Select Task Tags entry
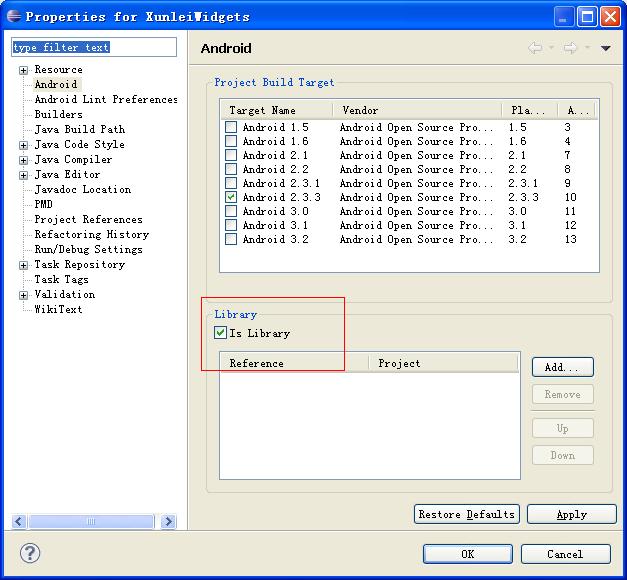Screen dimensions: 627x580 (61, 279)
